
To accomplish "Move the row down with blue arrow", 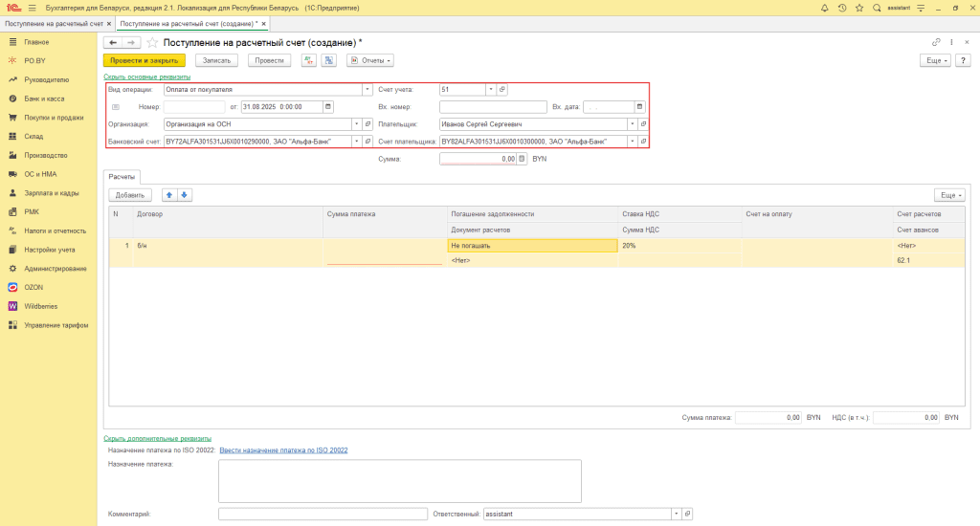I will 184,195.
